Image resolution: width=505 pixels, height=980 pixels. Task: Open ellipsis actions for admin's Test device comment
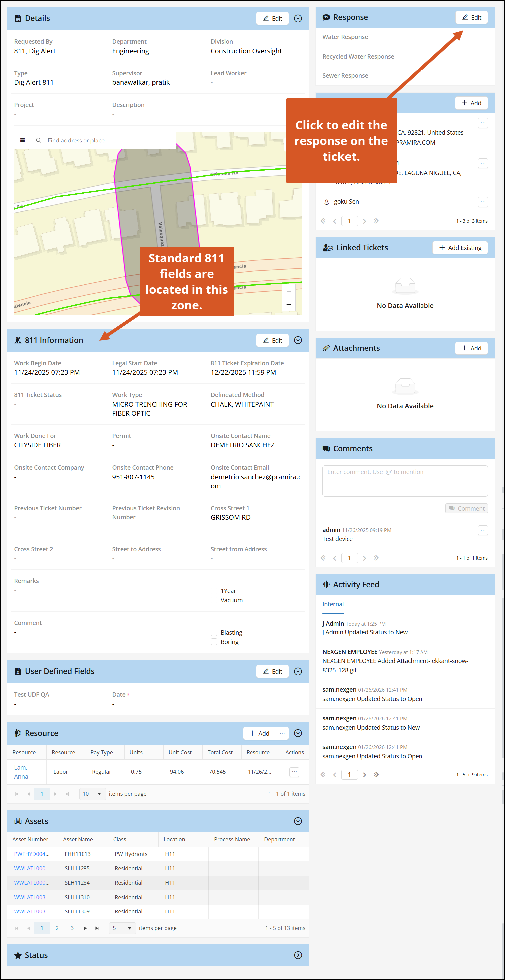click(x=483, y=530)
